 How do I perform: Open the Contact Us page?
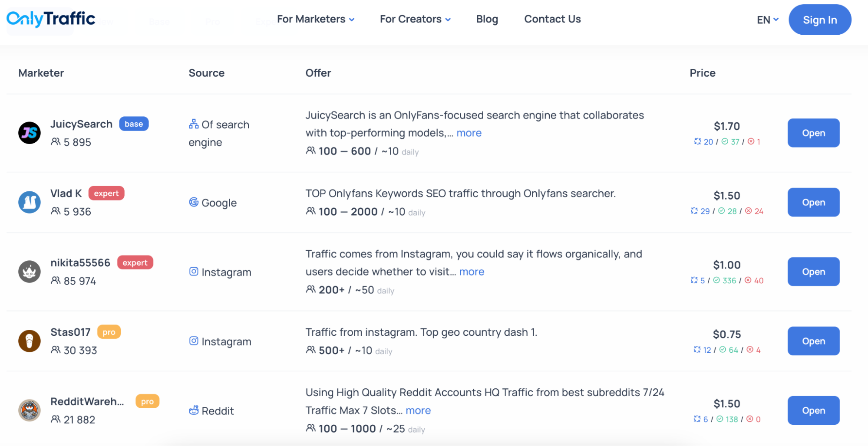552,19
